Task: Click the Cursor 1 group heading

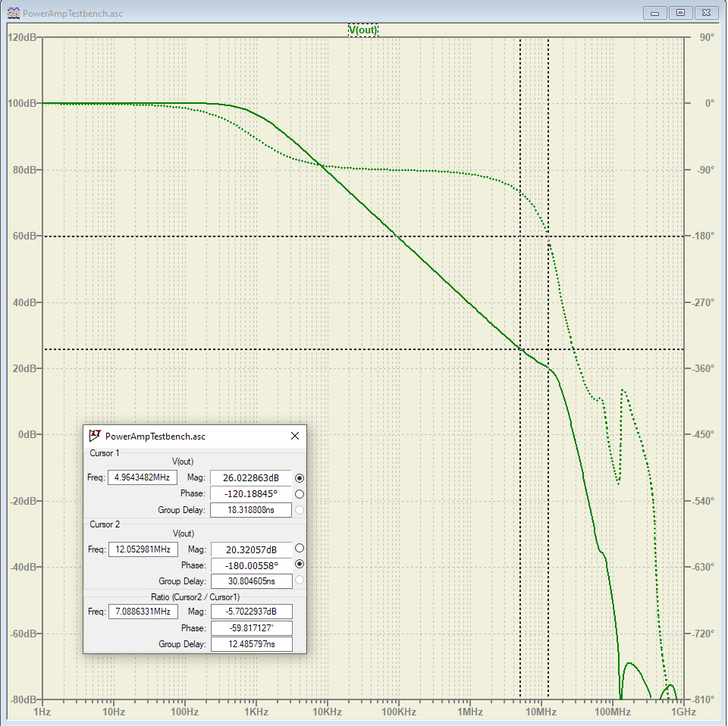Action: [105, 453]
